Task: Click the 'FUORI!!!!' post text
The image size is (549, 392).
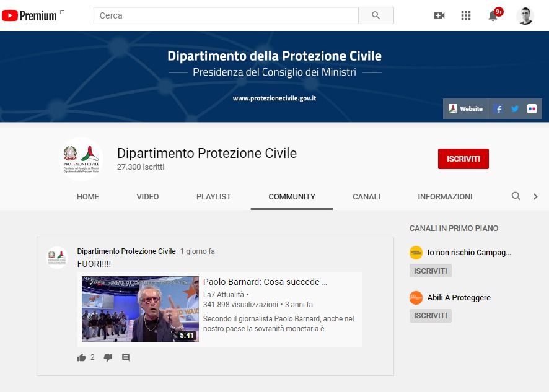Action: [94, 264]
